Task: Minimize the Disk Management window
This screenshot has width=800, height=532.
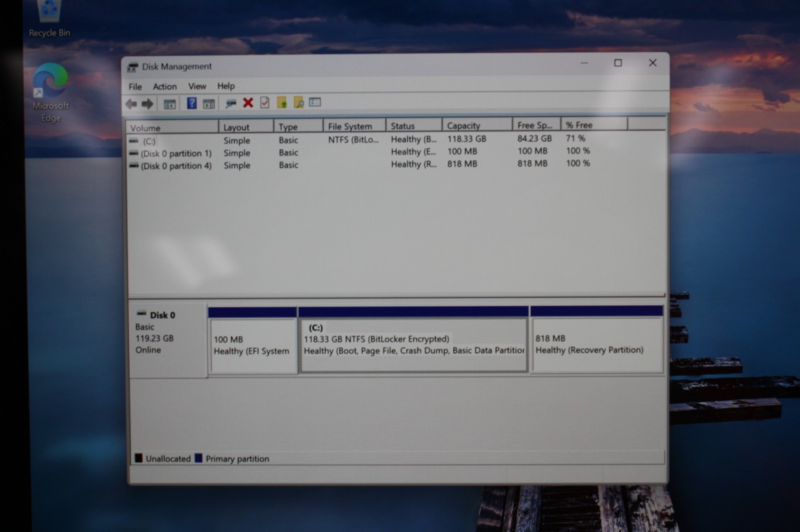Action: coord(584,63)
